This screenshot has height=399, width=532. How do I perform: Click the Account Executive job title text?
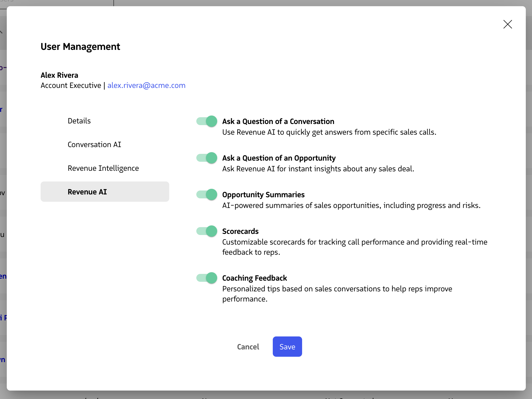pyautogui.click(x=71, y=85)
